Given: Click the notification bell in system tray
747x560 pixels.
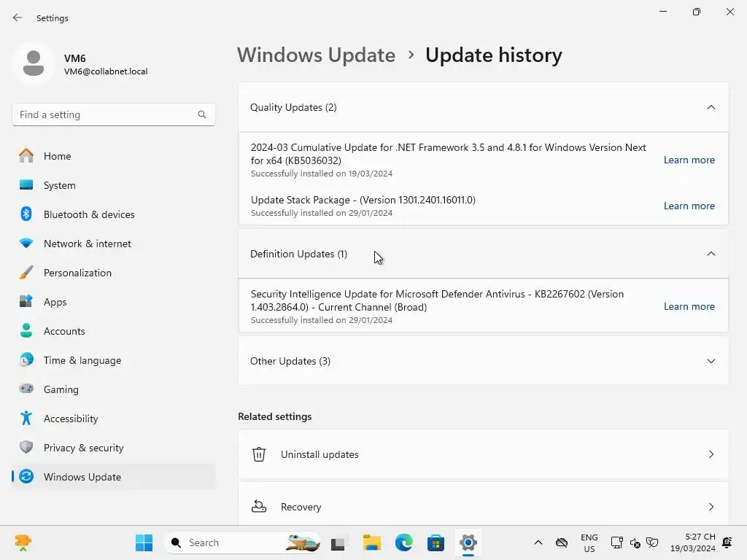Looking at the screenshot, I should 727,542.
